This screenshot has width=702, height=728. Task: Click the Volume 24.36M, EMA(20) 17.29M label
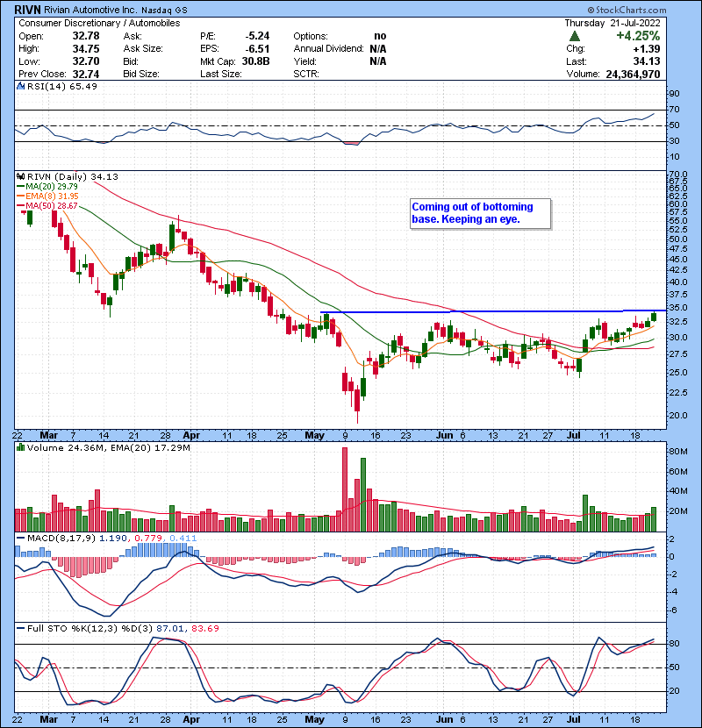point(108,447)
